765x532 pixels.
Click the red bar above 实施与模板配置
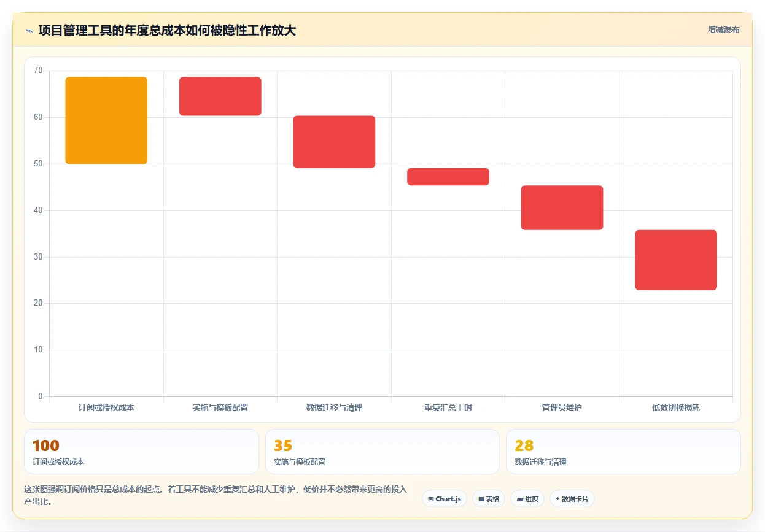point(220,96)
